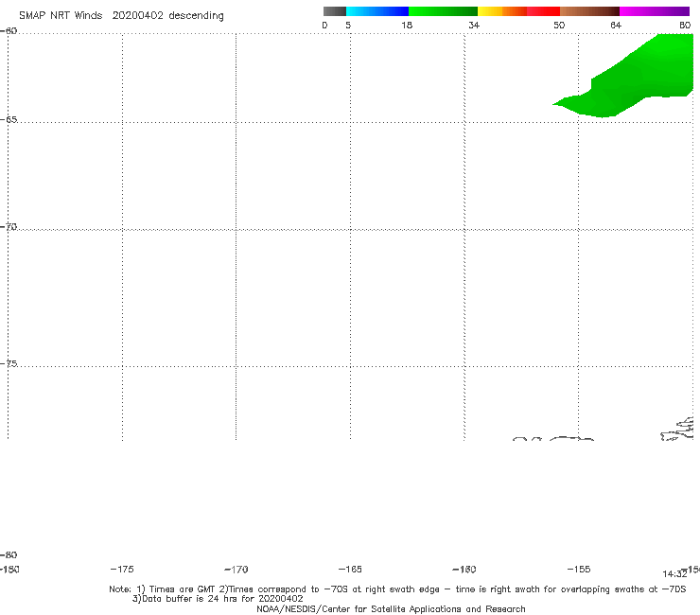Click the 14:32 swath time label
Viewport: 700px width, 615px height.
tap(674, 574)
